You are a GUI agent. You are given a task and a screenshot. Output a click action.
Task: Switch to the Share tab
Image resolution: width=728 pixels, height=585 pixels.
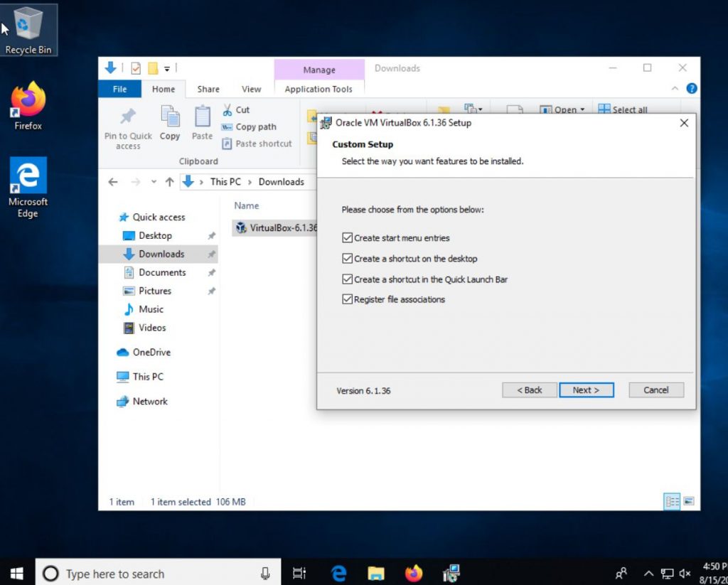[x=208, y=89]
